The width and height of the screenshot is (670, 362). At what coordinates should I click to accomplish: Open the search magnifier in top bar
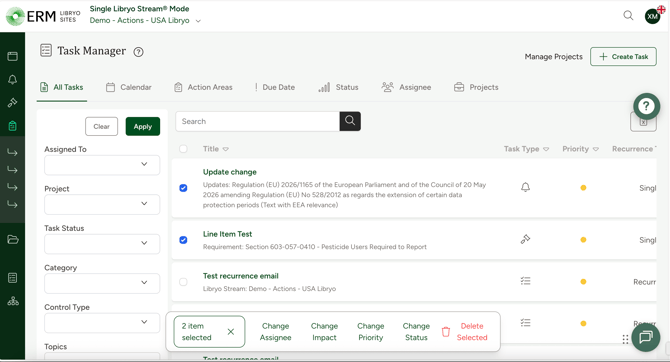628,16
